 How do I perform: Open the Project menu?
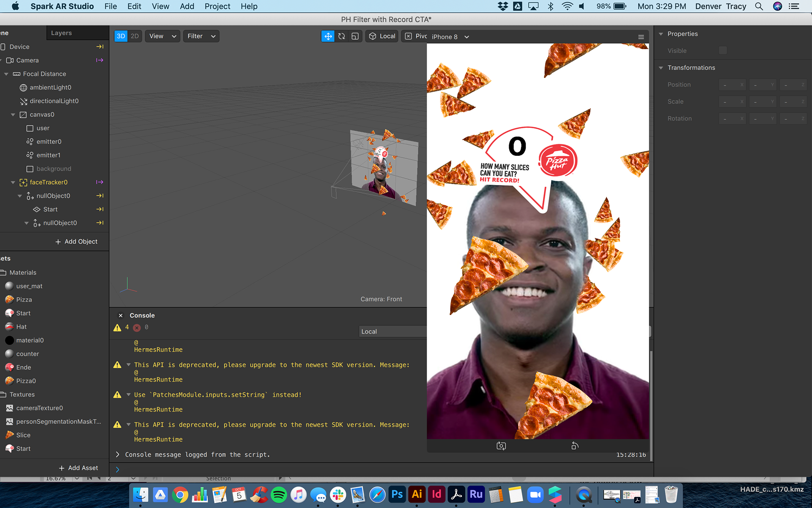coord(217,6)
